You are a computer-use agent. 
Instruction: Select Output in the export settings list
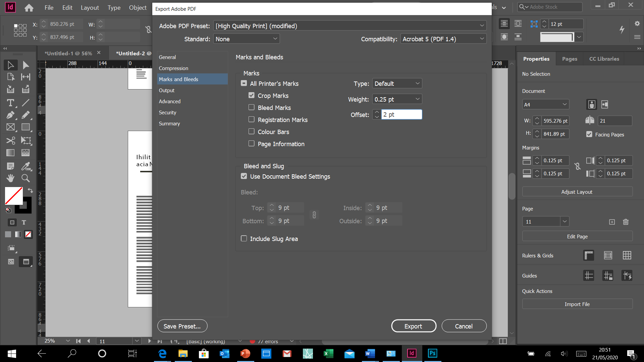tap(167, 90)
